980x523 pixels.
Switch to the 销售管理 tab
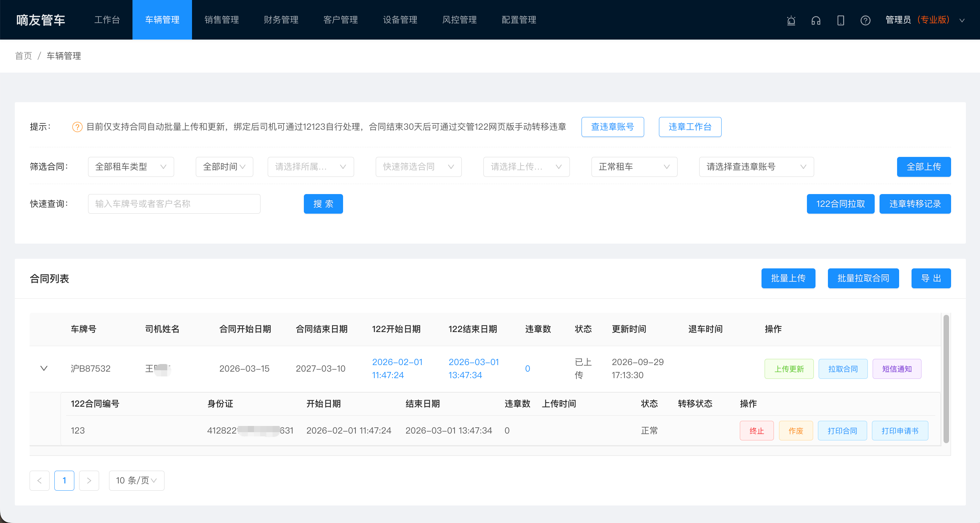tap(221, 20)
